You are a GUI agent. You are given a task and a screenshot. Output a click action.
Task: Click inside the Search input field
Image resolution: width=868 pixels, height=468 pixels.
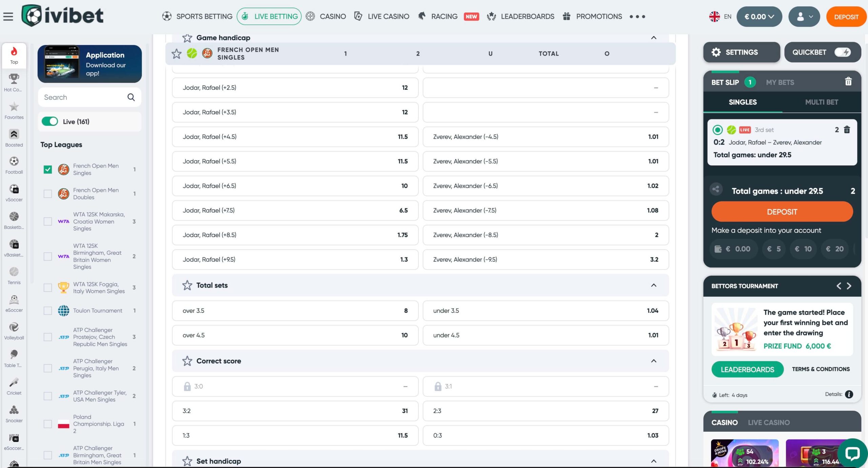[x=90, y=97]
